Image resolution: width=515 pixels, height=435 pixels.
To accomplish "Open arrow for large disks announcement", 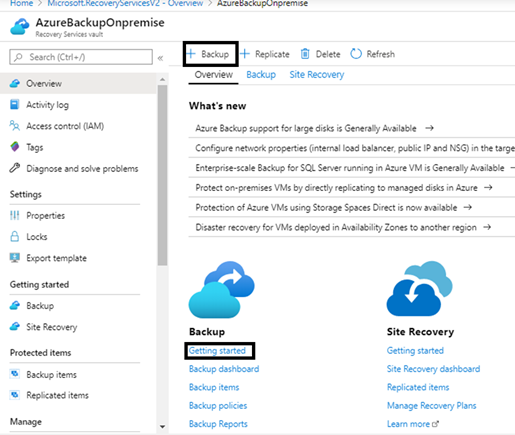I will [429, 128].
